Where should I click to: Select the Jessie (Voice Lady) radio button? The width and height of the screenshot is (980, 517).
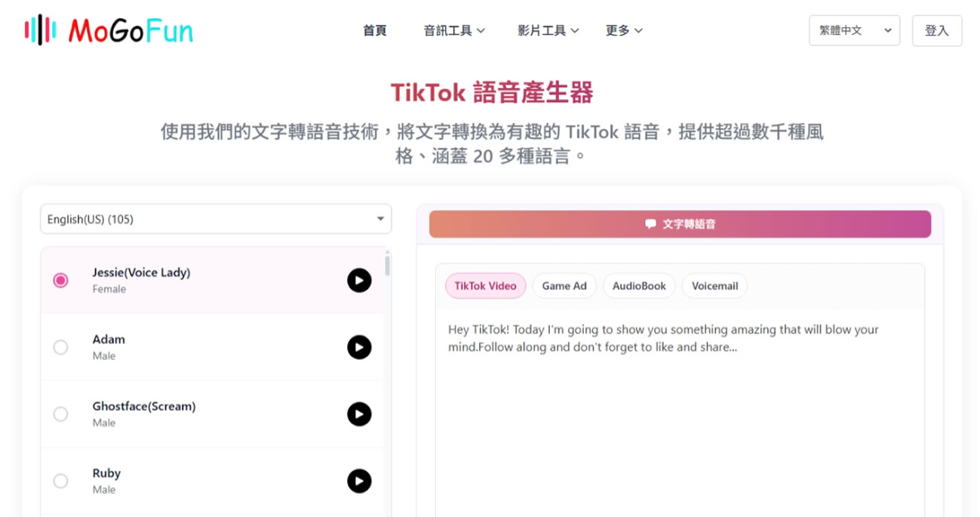[x=61, y=281]
